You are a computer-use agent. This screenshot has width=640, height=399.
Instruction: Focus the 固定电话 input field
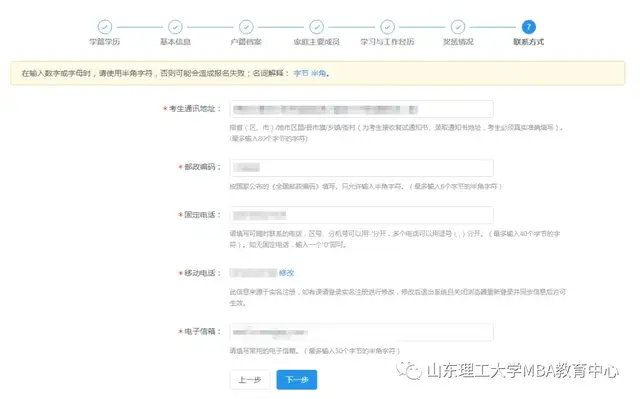tap(362, 215)
